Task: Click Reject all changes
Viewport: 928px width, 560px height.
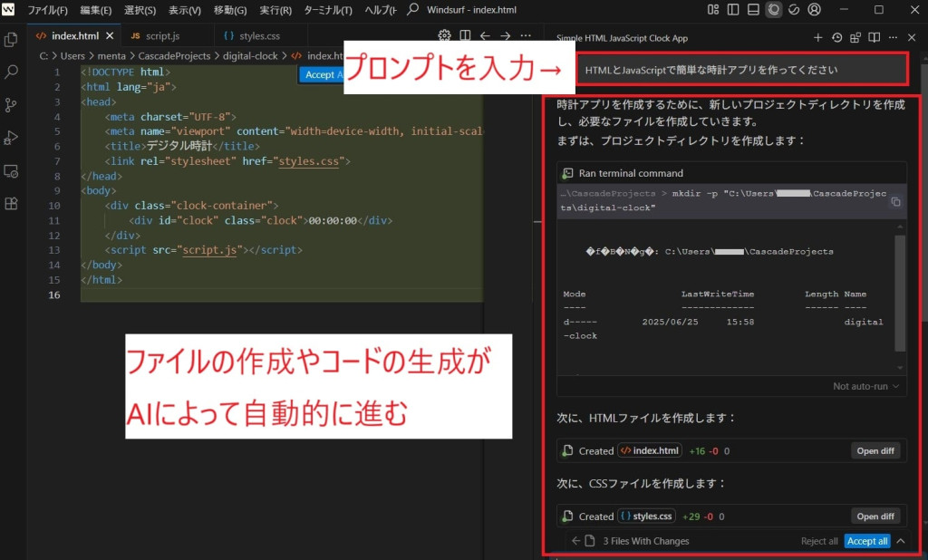Action: click(819, 541)
